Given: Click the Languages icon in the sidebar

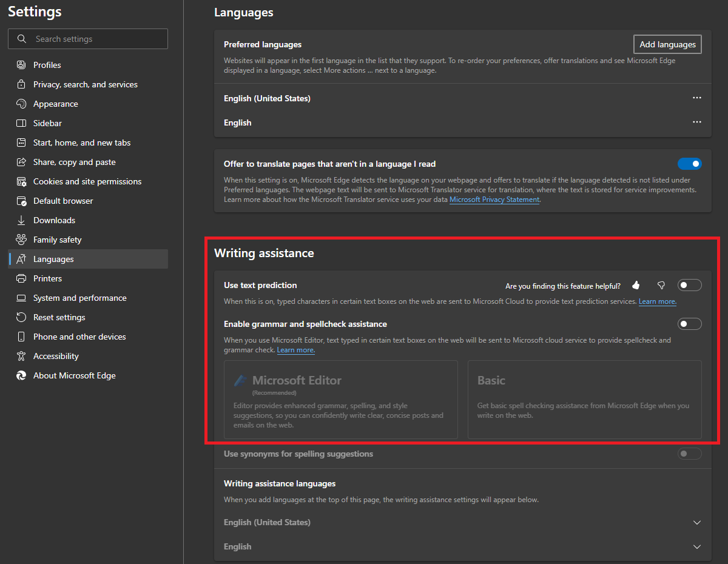Looking at the screenshot, I should click(x=21, y=259).
